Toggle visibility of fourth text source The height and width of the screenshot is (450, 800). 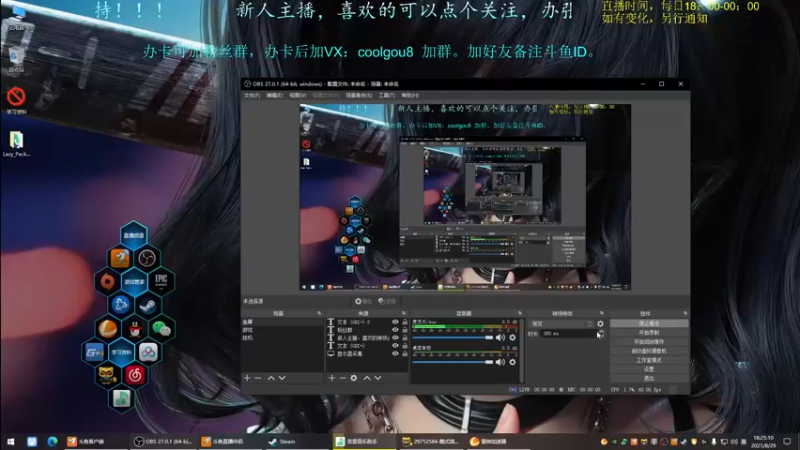pos(395,345)
